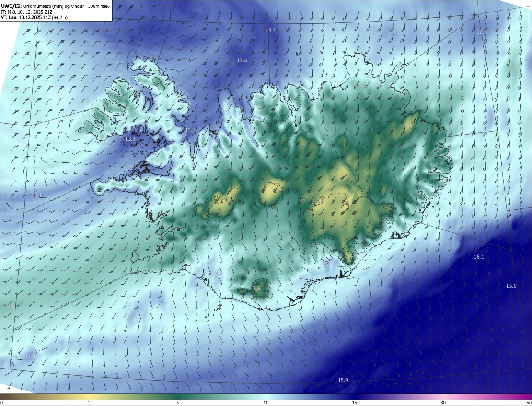Click the 15.9 value label on the map
The height and width of the screenshot is (406, 532).
(343, 380)
